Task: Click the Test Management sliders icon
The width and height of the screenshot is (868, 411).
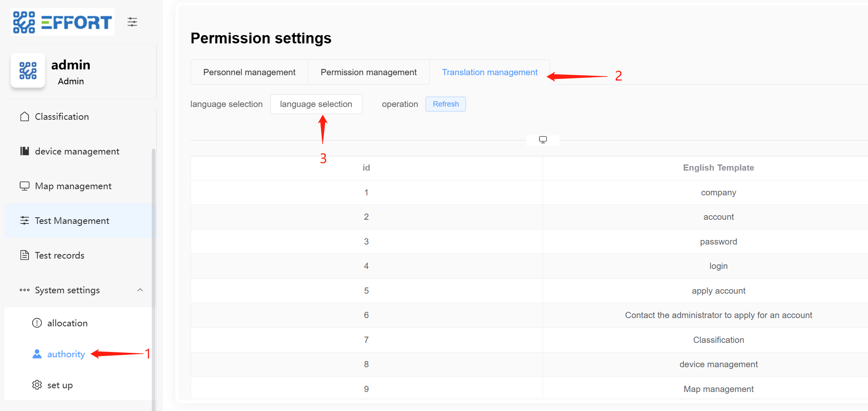Action: pyautogui.click(x=25, y=221)
